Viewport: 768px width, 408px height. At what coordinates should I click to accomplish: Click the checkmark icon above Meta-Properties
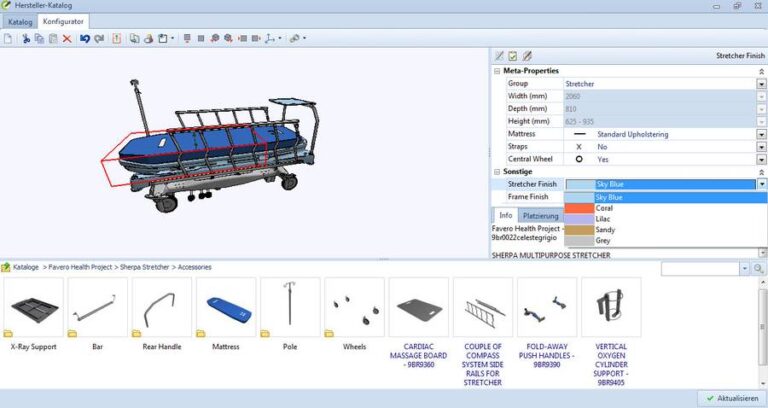click(513, 56)
